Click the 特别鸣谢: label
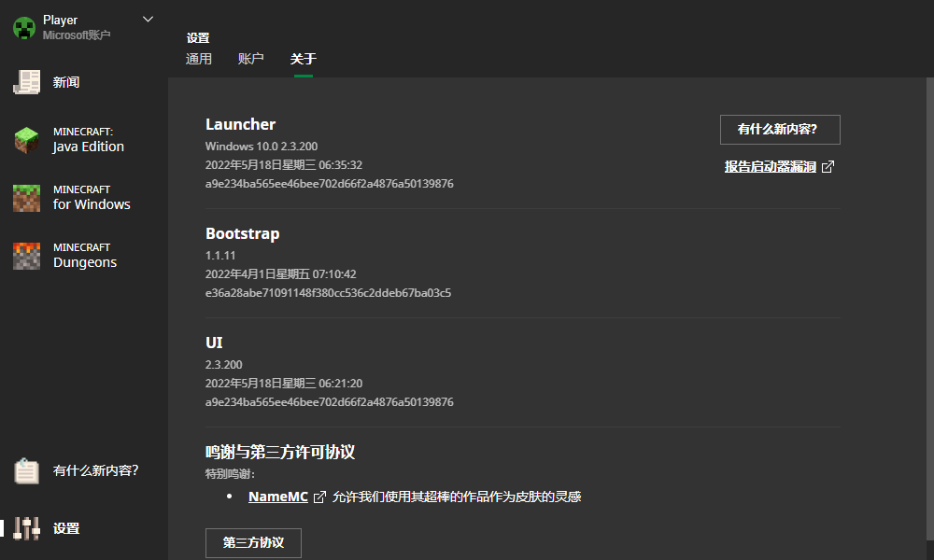This screenshot has width=934, height=560. pos(230,474)
